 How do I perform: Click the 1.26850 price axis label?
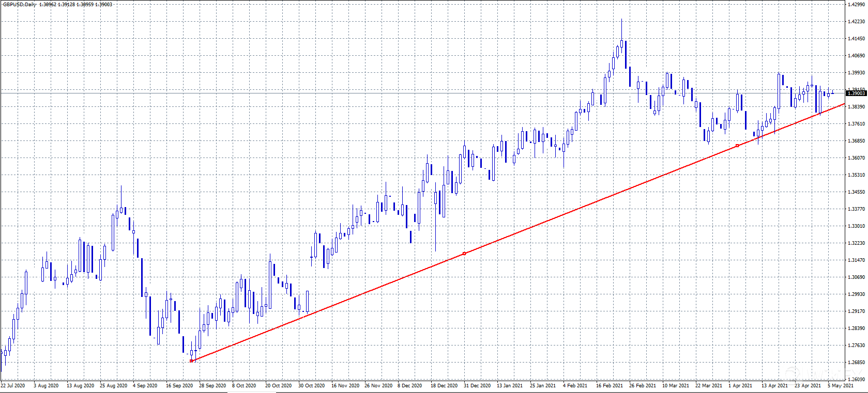pos(857,363)
